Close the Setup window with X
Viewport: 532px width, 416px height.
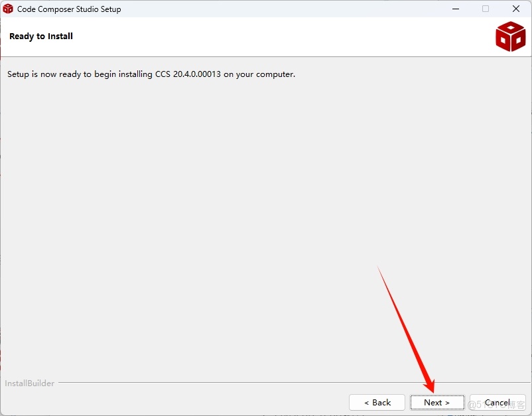click(x=515, y=9)
